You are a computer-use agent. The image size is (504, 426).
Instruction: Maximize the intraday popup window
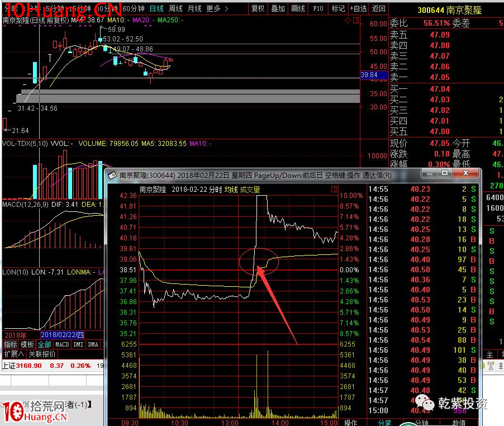click(445, 173)
